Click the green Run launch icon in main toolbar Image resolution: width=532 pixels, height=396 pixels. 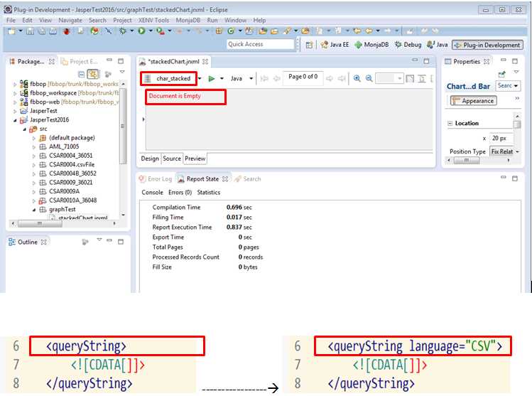pyautogui.click(x=141, y=31)
